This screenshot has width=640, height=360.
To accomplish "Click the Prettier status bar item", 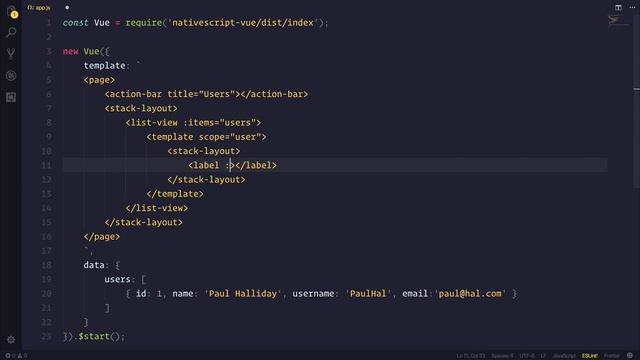I will [x=611, y=356].
